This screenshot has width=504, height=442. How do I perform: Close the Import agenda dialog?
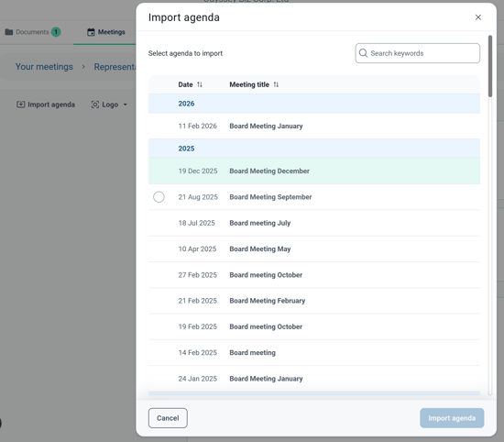pyautogui.click(x=478, y=17)
